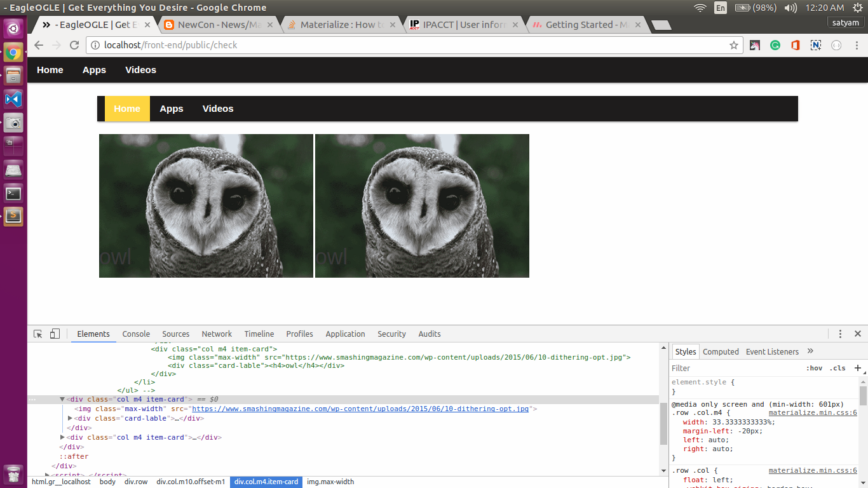Switch to the Computed styles tab
The height and width of the screenshot is (488, 868).
point(721,351)
